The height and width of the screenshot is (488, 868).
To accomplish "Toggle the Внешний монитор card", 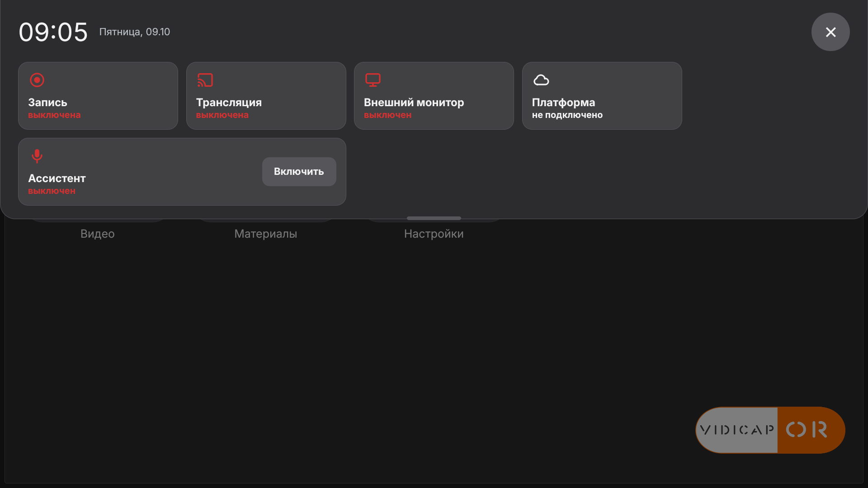I will pos(434,96).
